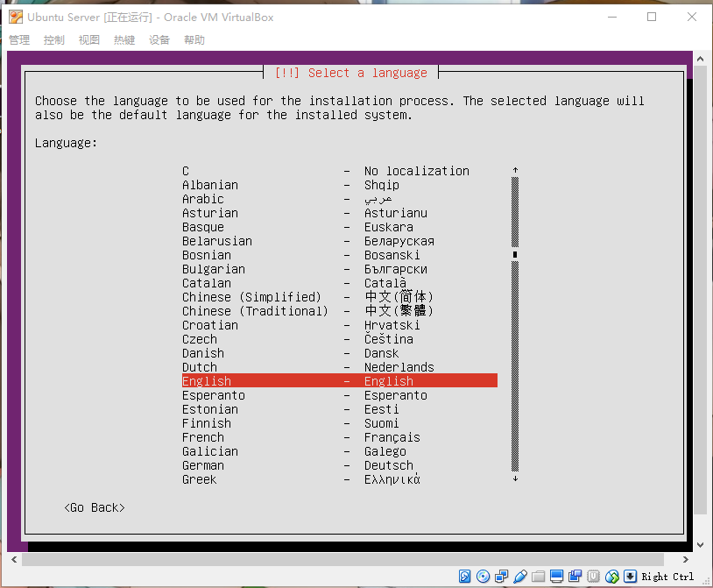713x588 pixels.
Task: Select Basque in the language list
Action: tap(340, 227)
